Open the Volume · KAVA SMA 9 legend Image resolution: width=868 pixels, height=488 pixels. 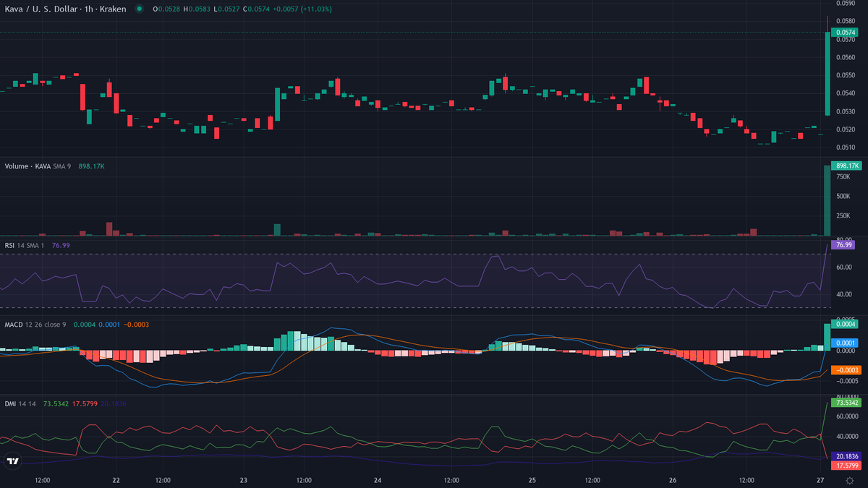[x=39, y=166]
